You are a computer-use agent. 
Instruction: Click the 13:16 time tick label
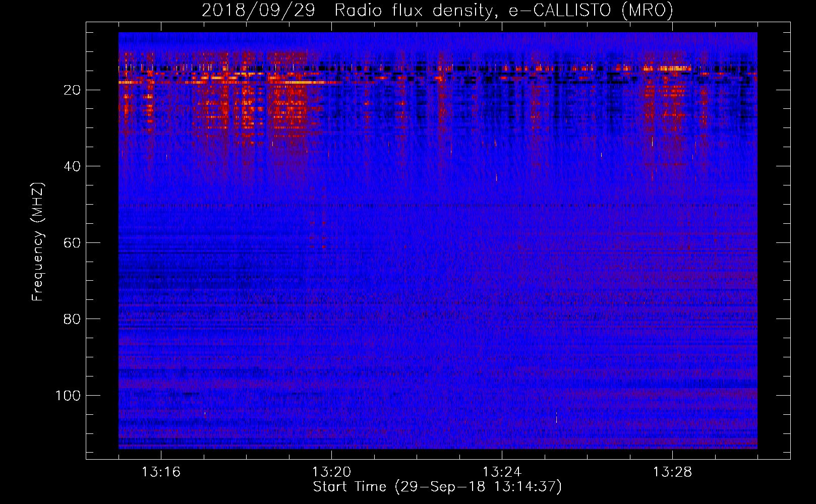pyautogui.click(x=161, y=472)
